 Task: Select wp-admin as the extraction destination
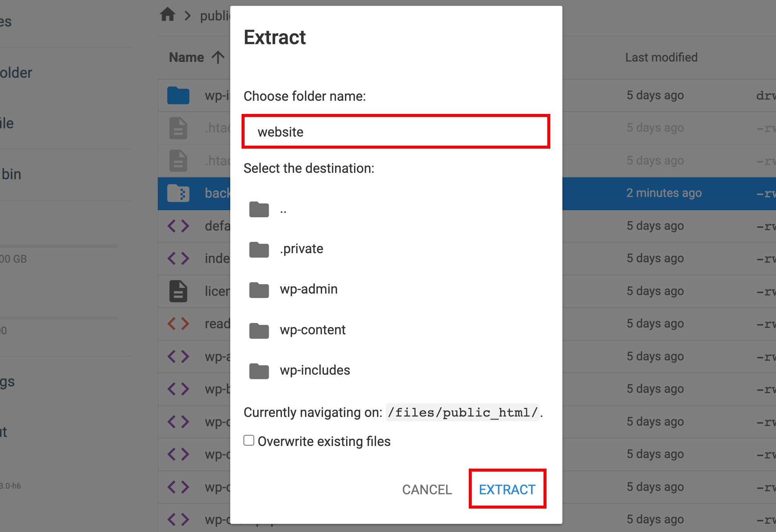[309, 289]
